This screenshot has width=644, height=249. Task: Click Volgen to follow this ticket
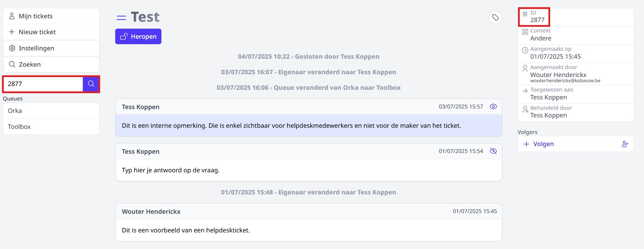543,144
